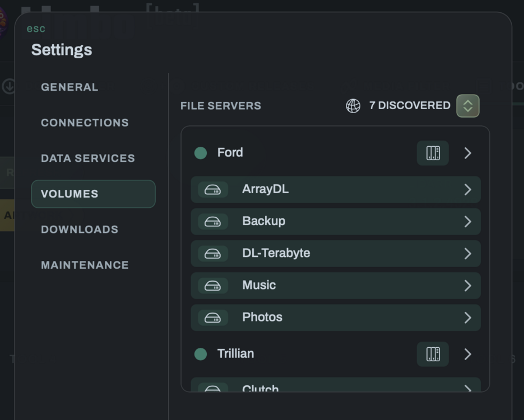Switch to the General settings tab

69,87
